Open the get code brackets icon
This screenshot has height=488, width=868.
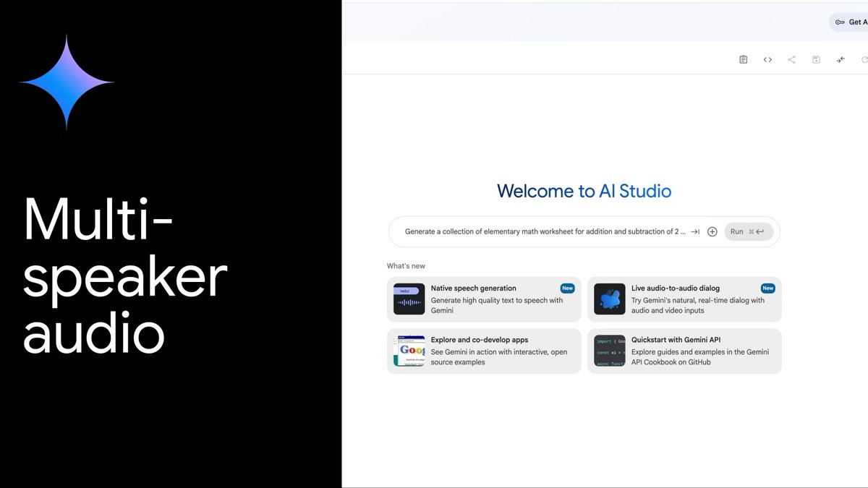coord(767,59)
